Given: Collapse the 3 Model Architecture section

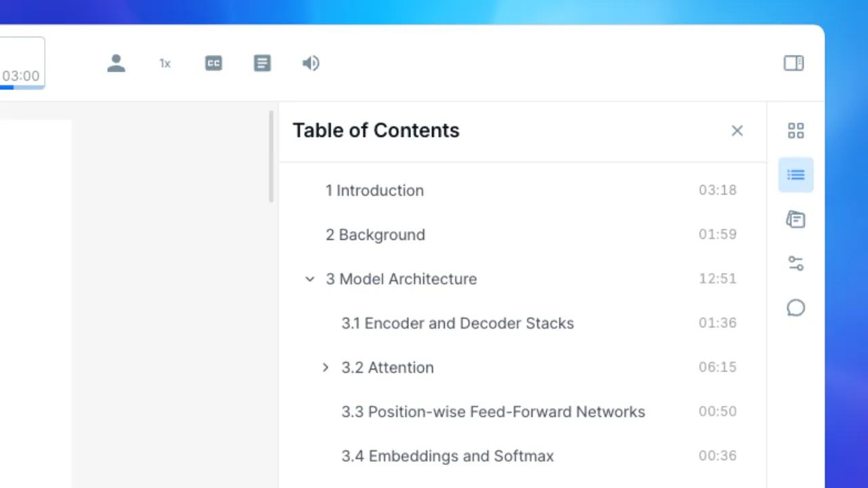Looking at the screenshot, I should tap(310, 279).
